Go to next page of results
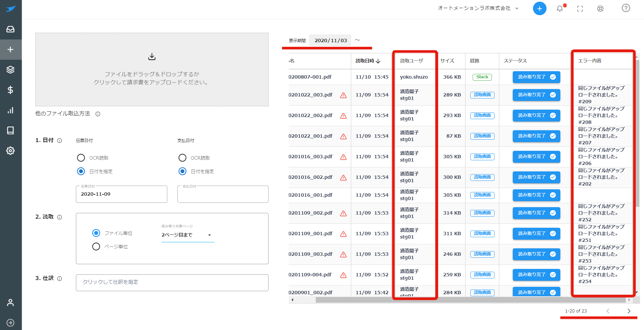The image size is (644, 330). [629, 311]
